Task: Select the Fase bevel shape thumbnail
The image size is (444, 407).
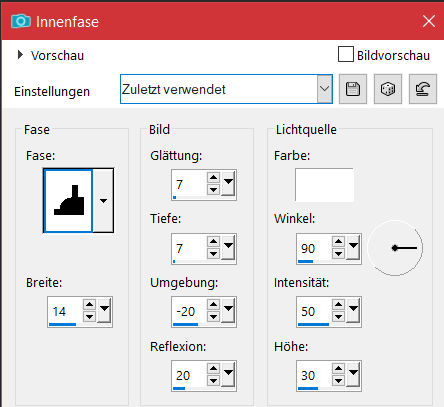Action: pos(68,201)
